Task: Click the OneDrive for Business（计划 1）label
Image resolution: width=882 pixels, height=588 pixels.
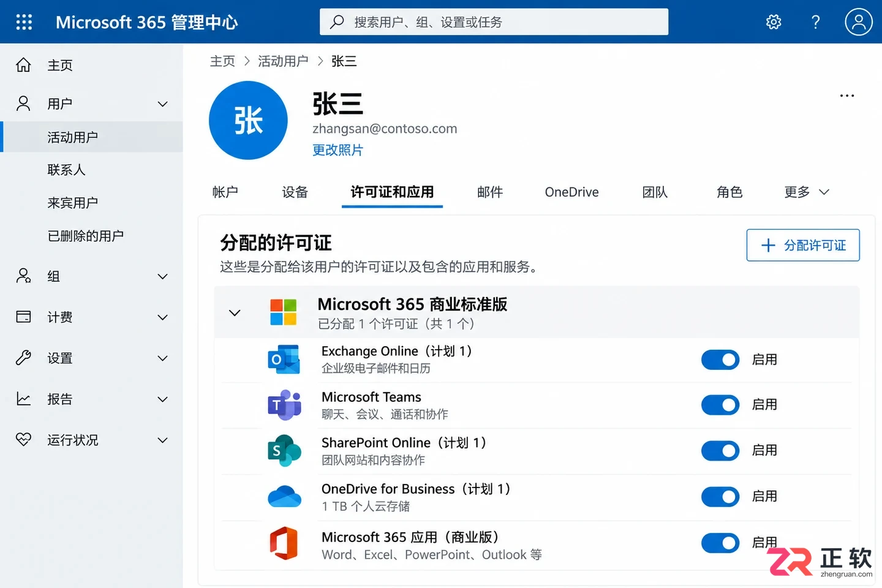Action: point(416,489)
